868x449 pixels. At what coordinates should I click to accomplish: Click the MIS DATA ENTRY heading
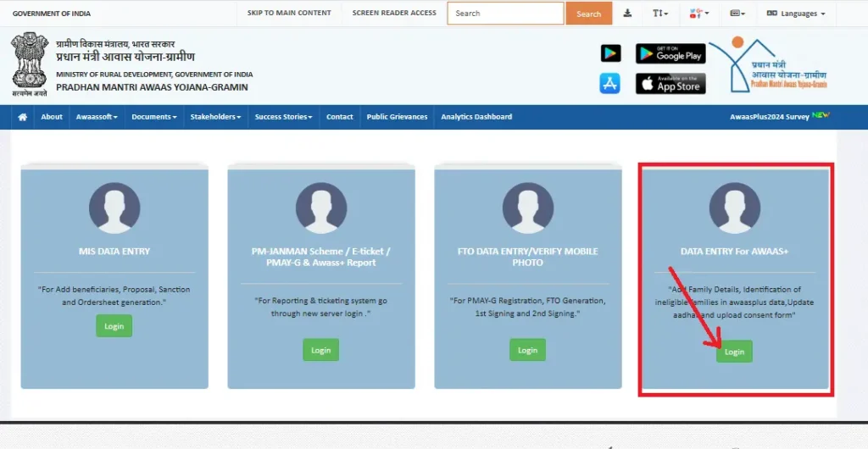point(114,251)
